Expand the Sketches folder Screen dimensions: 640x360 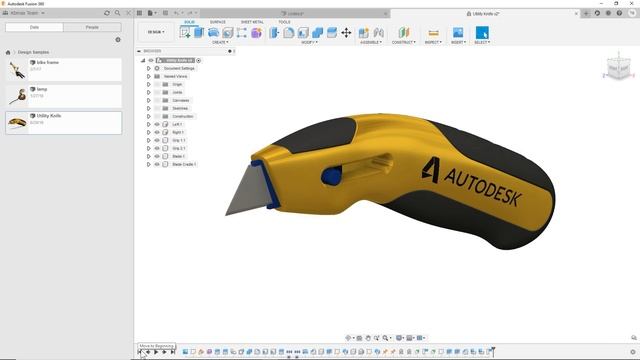point(149,108)
